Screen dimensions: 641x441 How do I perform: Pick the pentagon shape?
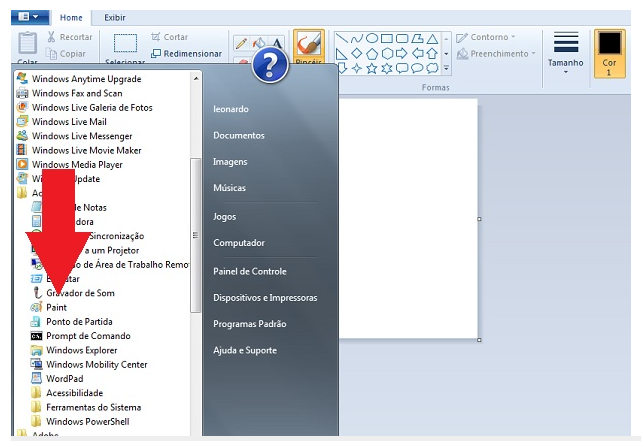372,54
